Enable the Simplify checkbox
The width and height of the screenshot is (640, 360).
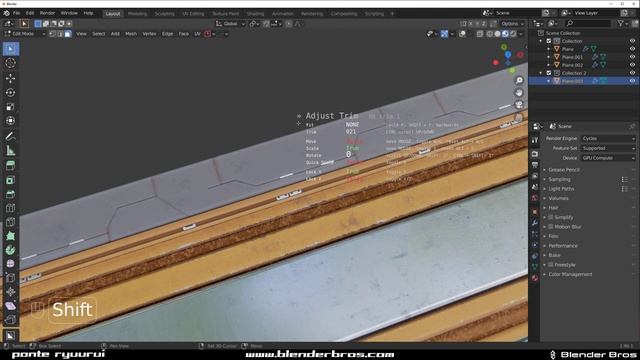[551, 217]
